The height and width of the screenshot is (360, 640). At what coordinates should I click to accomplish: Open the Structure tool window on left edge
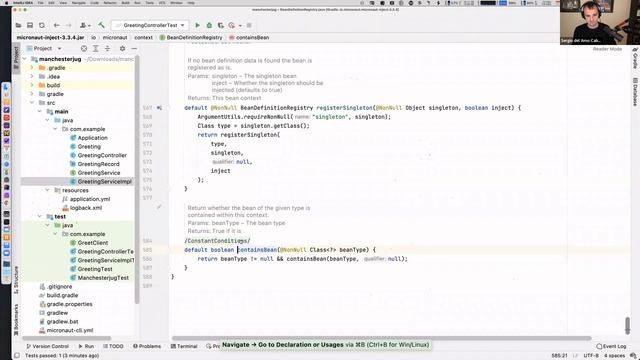pos(16,280)
